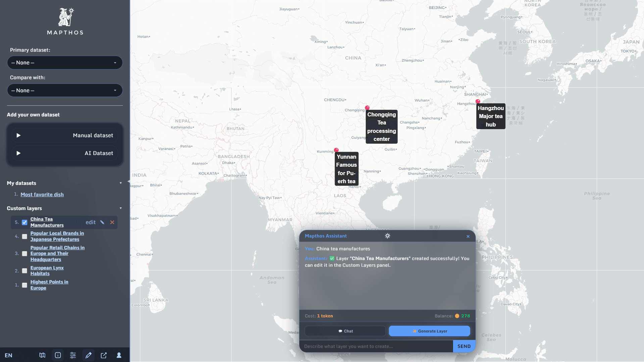The width and height of the screenshot is (644, 362).
Task: Open the map view icon in bottom toolbar
Action: [x=42, y=355]
